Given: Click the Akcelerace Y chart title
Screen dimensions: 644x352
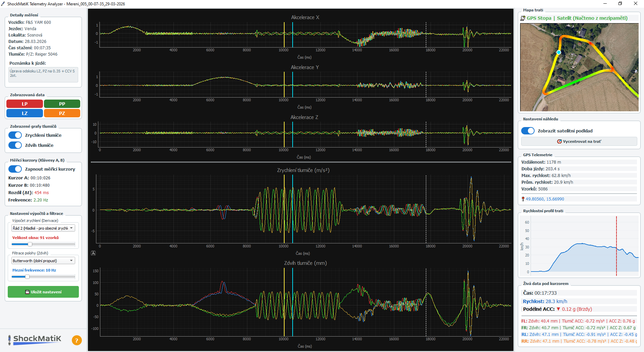Looking at the screenshot, I should [305, 67].
